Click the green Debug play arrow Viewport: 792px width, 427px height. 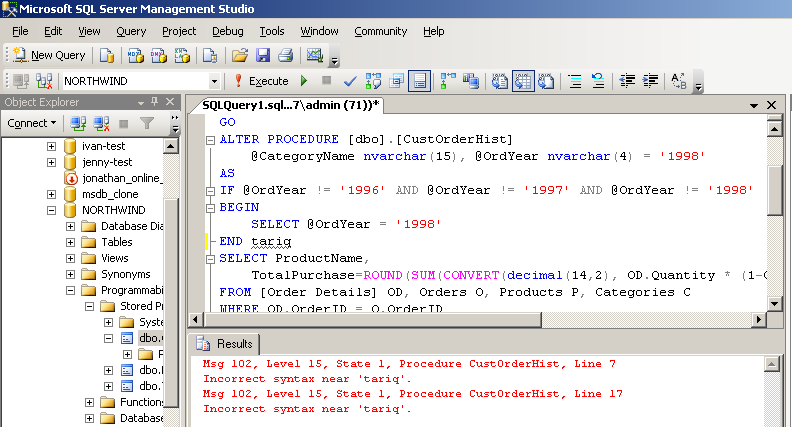point(304,80)
